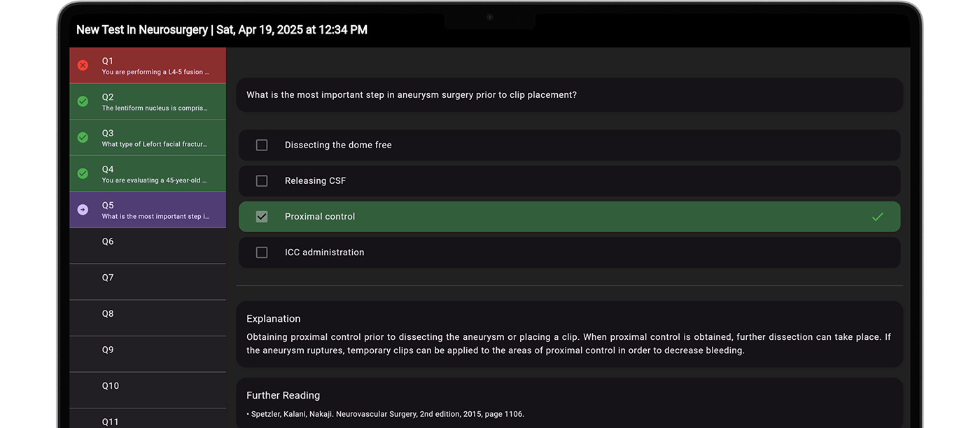
Task: Click the green check icon on Q4
Action: [83, 173]
